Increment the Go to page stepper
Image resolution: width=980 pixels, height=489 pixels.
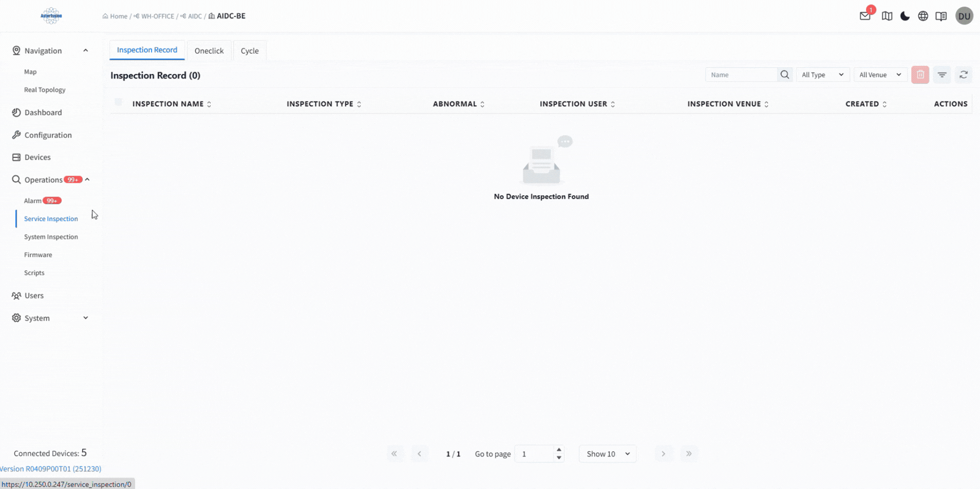[559, 450]
